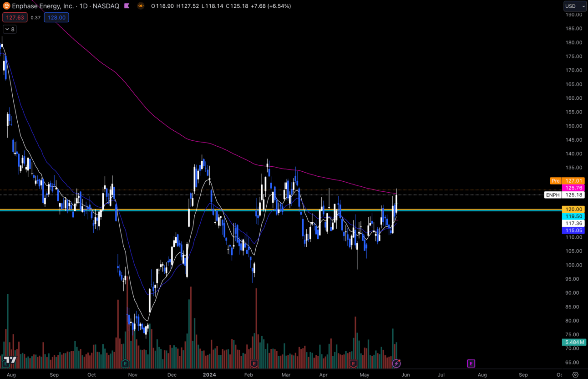Click the white 117.36 moving average label
Image resolution: width=588 pixels, height=379 pixels.
click(573, 224)
